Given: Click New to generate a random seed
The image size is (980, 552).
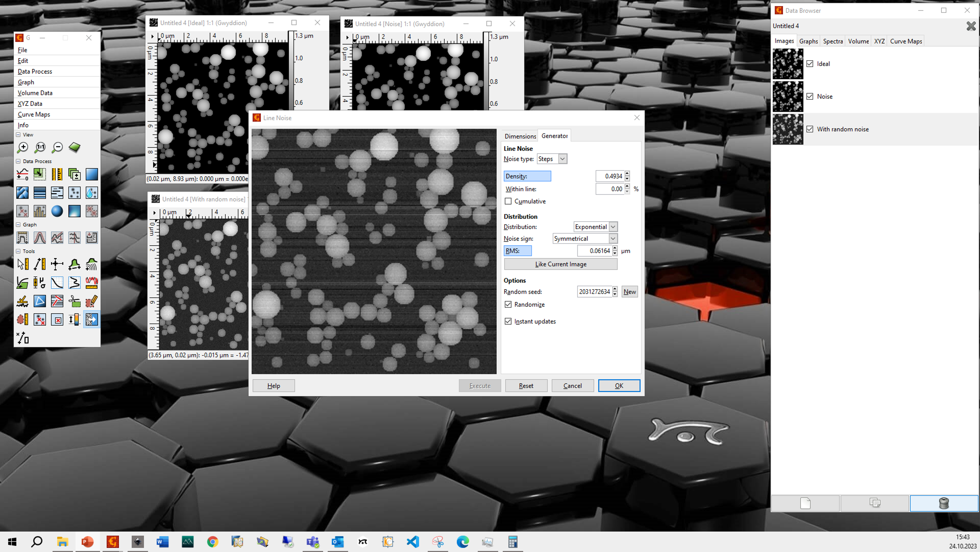Looking at the screenshot, I should pyautogui.click(x=630, y=292).
